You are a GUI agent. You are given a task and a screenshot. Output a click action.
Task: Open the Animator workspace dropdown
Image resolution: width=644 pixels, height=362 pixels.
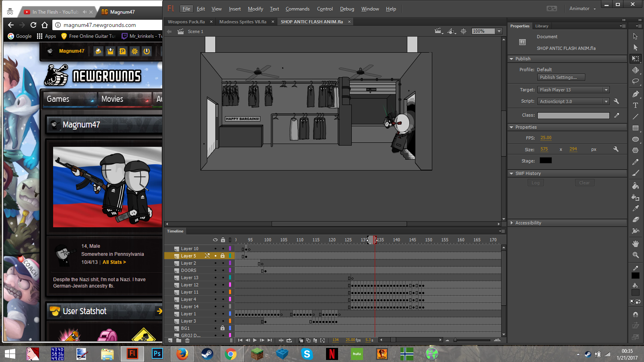582,8
